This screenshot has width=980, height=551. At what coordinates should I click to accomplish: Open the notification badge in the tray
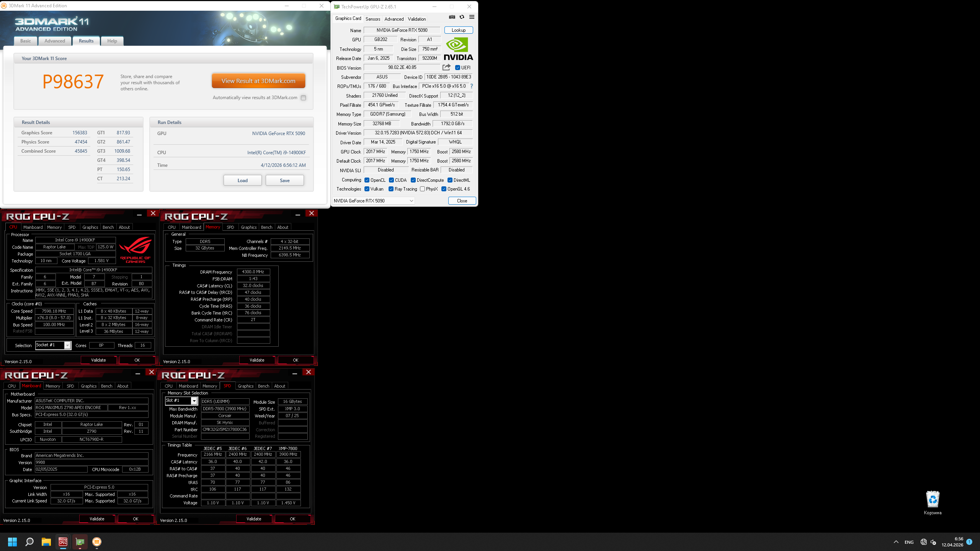(x=969, y=542)
